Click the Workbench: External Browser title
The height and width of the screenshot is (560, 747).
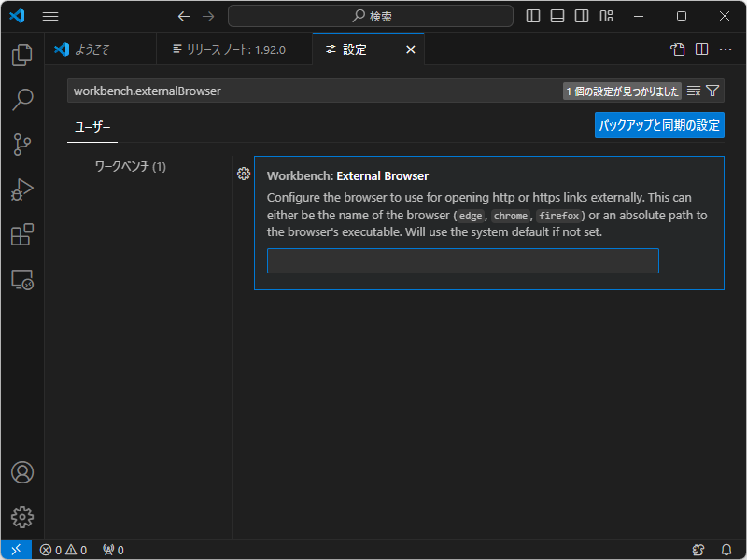(347, 176)
